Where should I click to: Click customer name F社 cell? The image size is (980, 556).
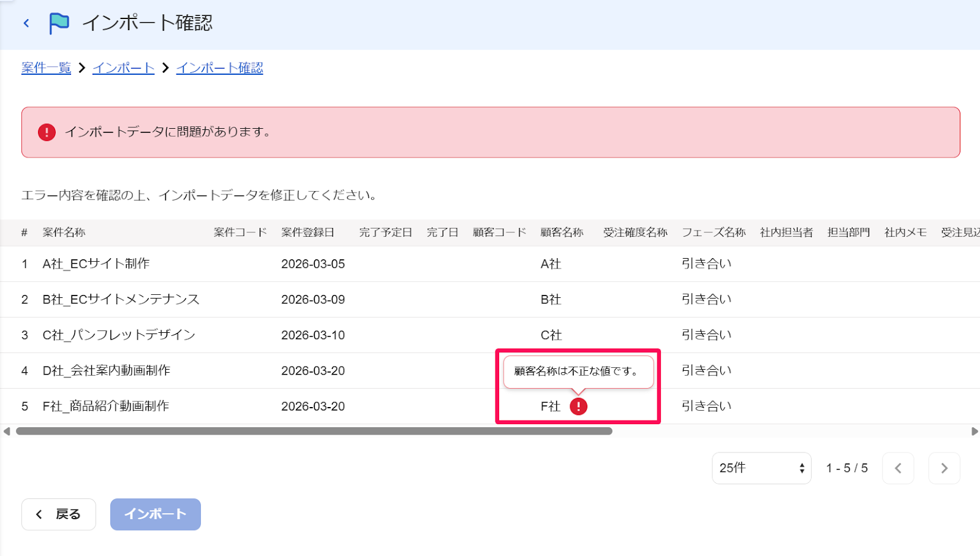click(551, 406)
